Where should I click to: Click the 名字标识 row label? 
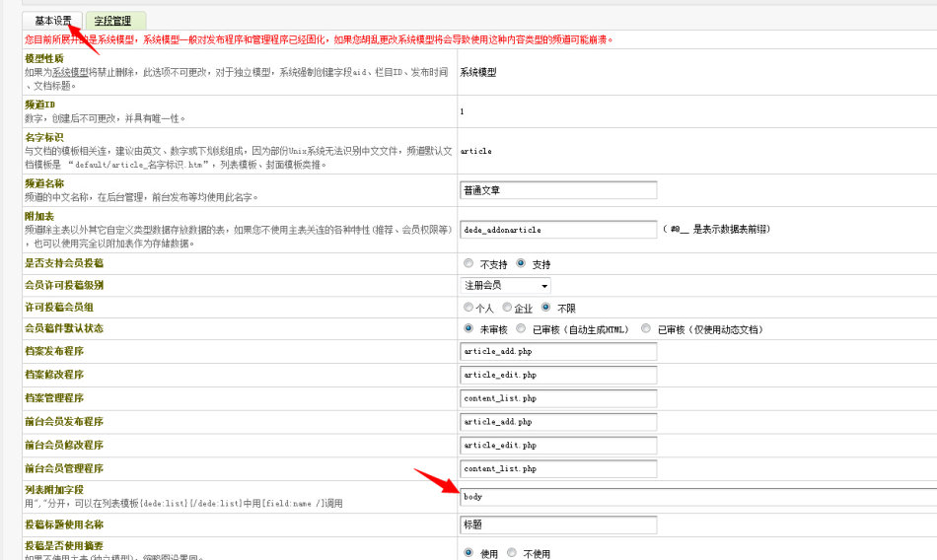[44, 137]
